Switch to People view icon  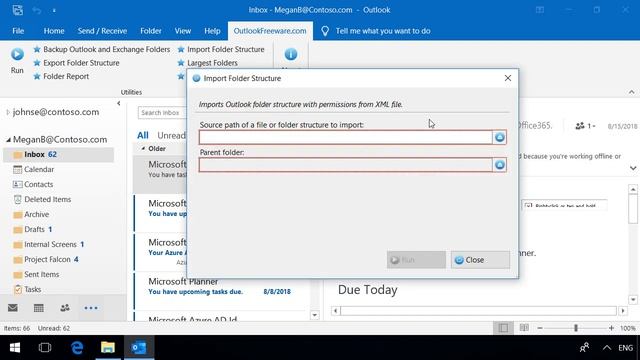pos(65,308)
